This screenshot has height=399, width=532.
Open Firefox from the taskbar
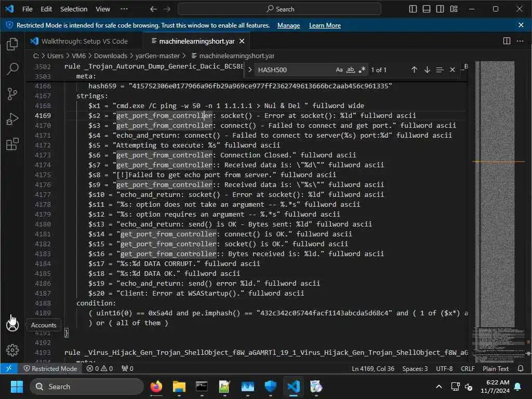pos(156,387)
